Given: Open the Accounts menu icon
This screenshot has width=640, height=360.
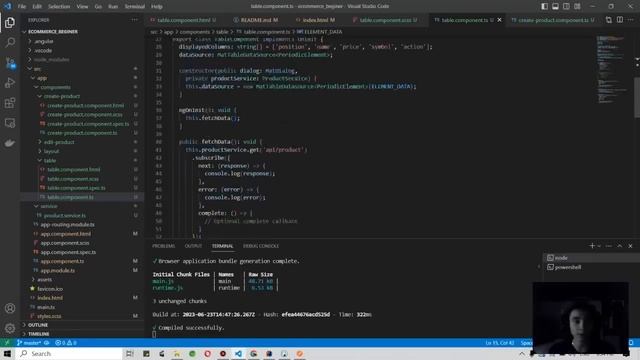Looking at the screenshot, I should point(10,308).
